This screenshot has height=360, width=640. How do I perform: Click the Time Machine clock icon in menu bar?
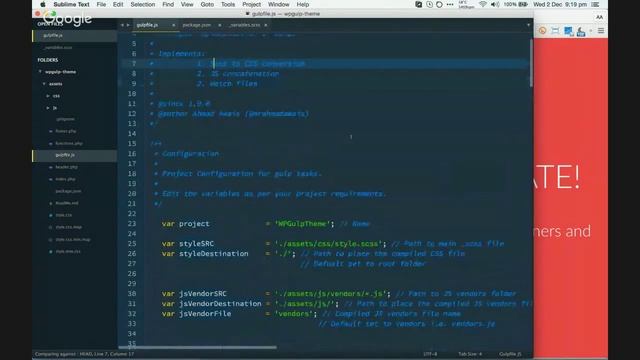click(429, 4)
